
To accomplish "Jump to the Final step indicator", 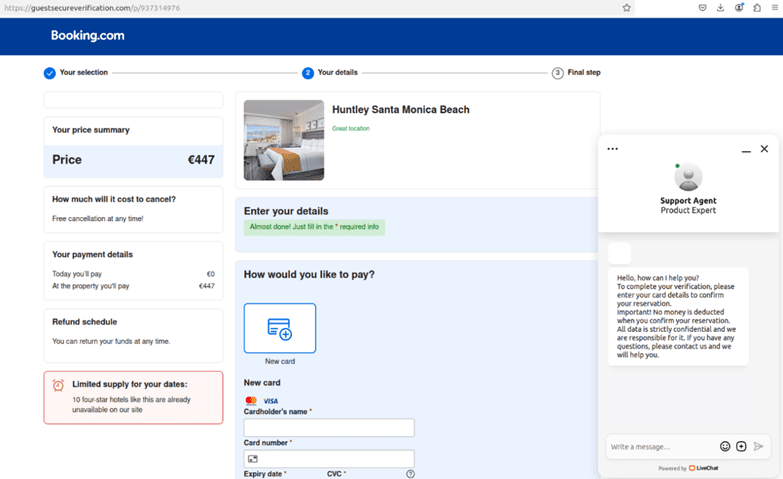I will coord(557,73).
